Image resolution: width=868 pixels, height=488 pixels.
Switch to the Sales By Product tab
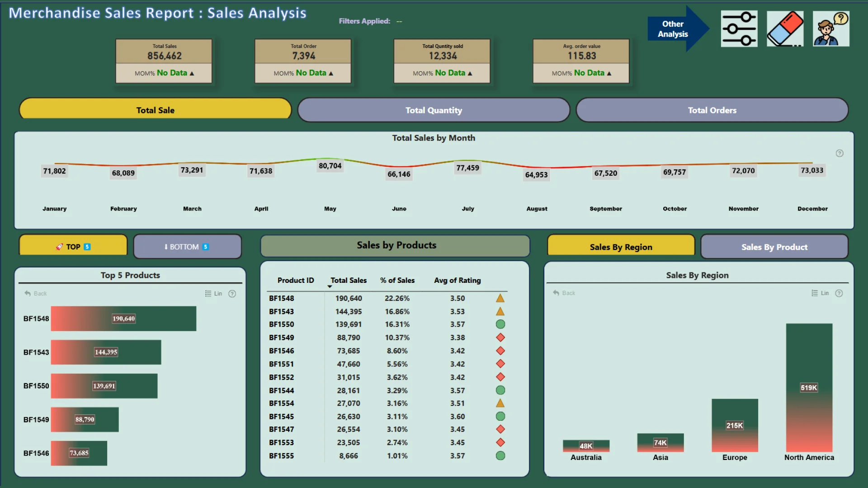tap(774, 247)
